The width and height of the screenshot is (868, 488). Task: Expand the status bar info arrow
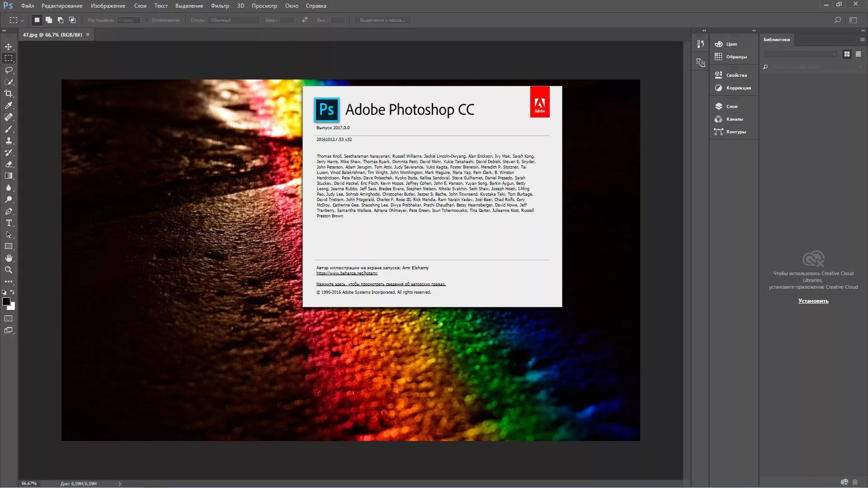point(120,483)
